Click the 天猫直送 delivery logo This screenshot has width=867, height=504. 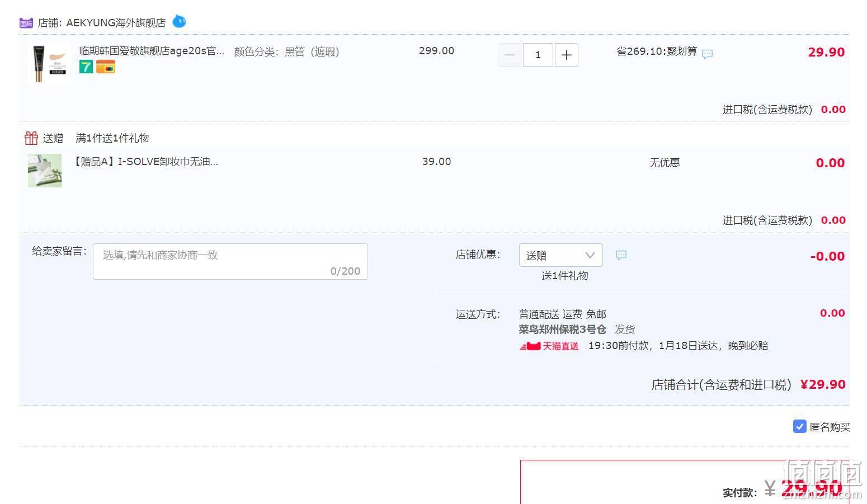click(549, 346)
